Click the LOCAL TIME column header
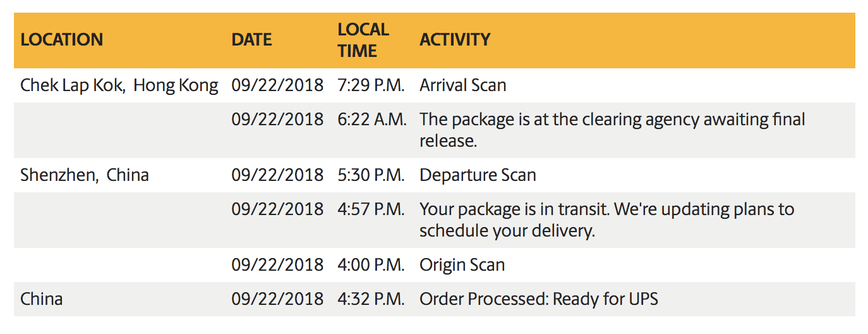The height and width of the screenshot is (334, 868). coord(363,40)
